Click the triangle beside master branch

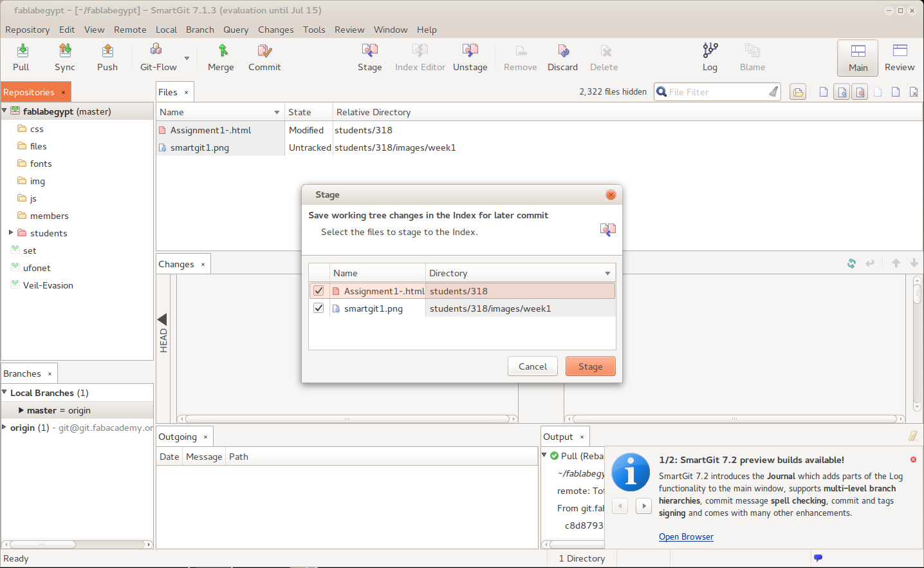(x=21, y=410)
